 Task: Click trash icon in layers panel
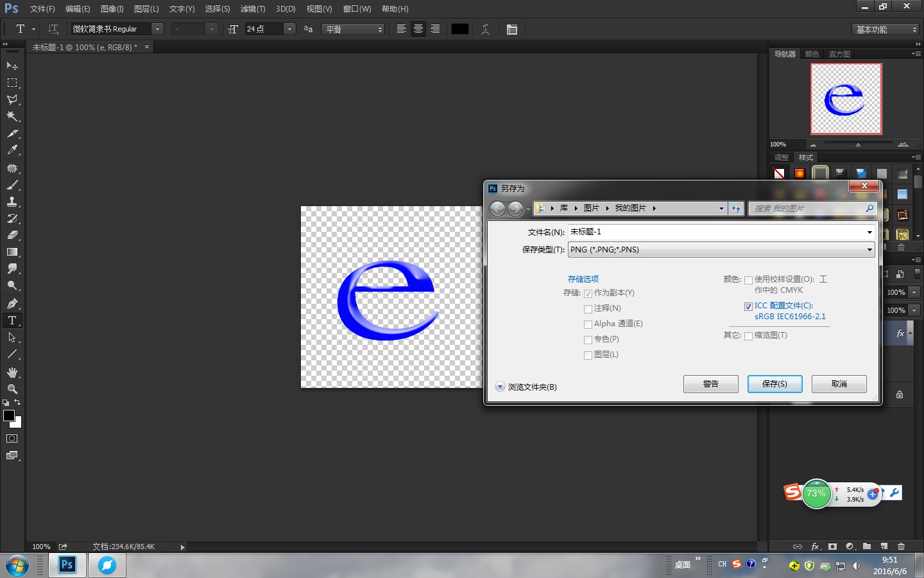(902, 547)
